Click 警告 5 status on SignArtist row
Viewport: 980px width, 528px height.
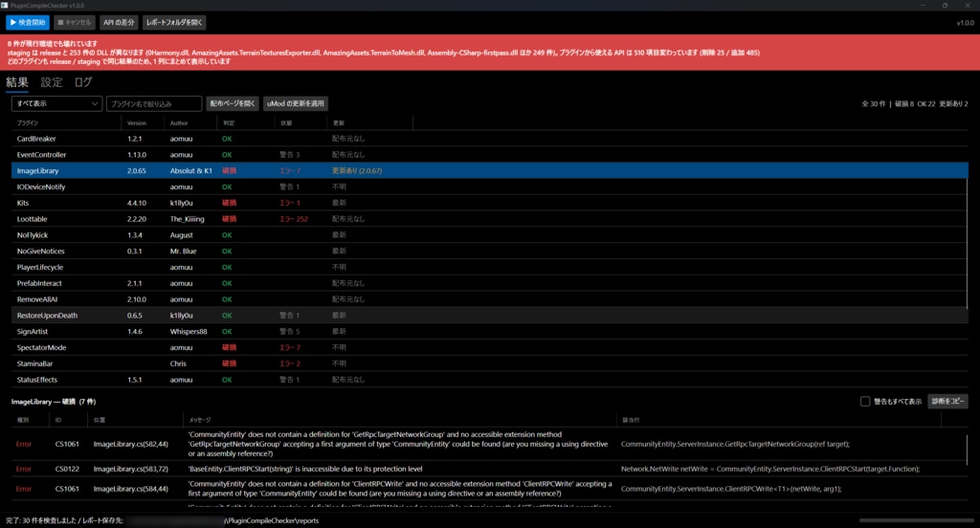tap(289, 332)
